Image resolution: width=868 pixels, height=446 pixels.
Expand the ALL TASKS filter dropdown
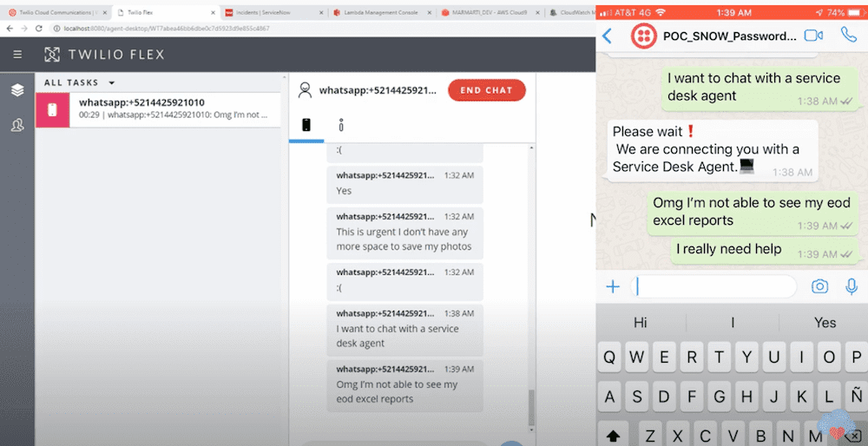[x=111, y=83]
